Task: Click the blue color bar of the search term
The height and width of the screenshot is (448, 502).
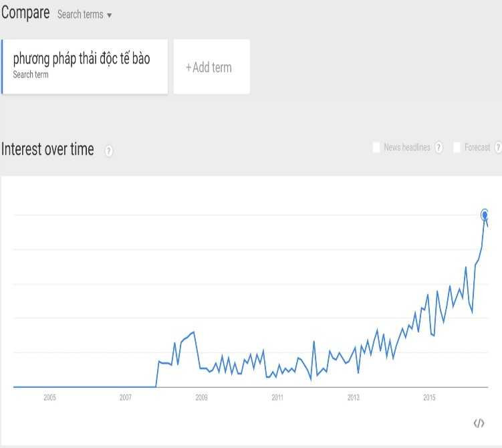Action: coord(2,67)
